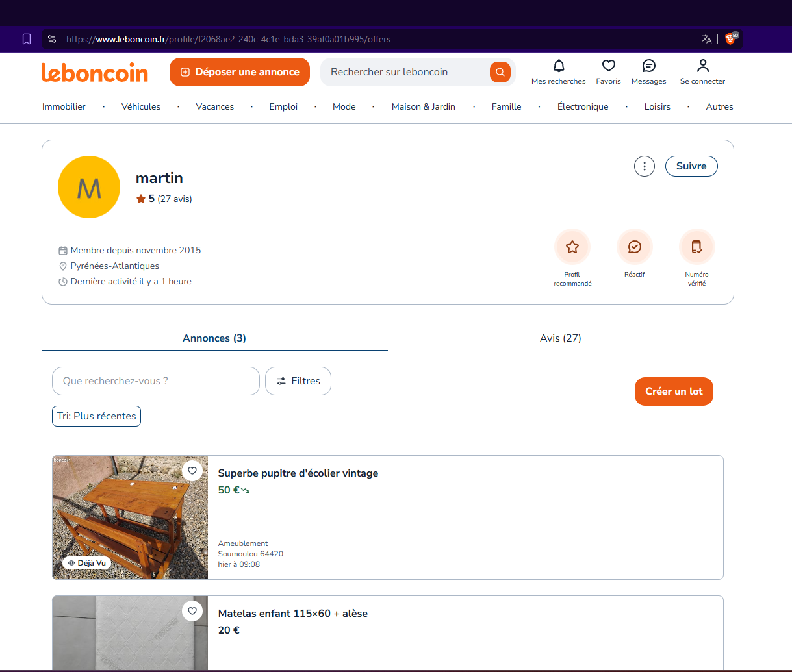Click the translate page icon
This screenshot has width=792, height=672.
click(x=707, y=39)
